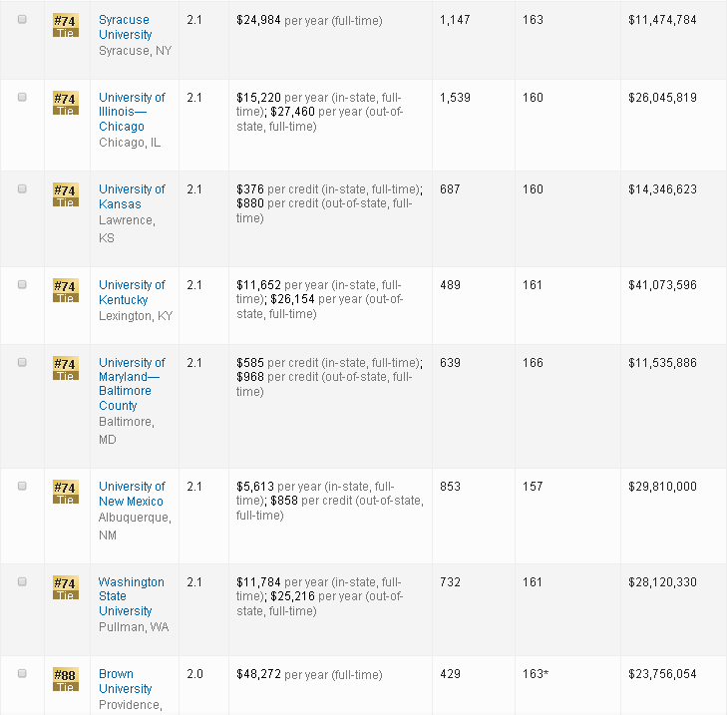Check the Brown University row checkbox

(23, 673)
